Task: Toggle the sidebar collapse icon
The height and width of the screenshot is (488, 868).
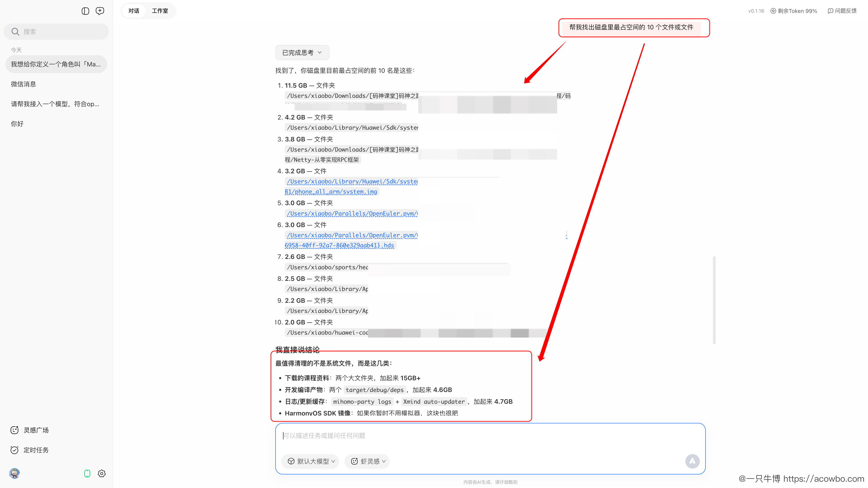Action: 85,11
